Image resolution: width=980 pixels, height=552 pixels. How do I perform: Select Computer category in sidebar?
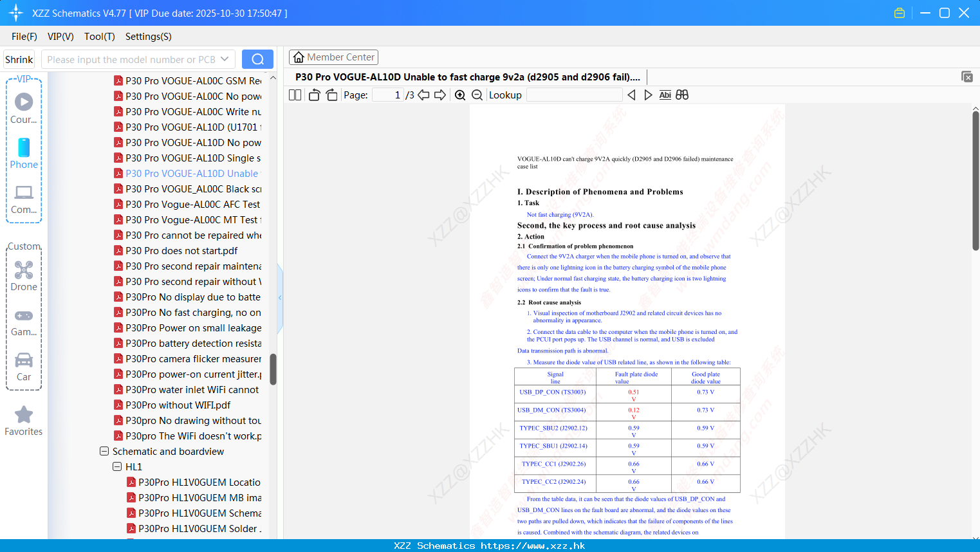[x=24, y=199]
